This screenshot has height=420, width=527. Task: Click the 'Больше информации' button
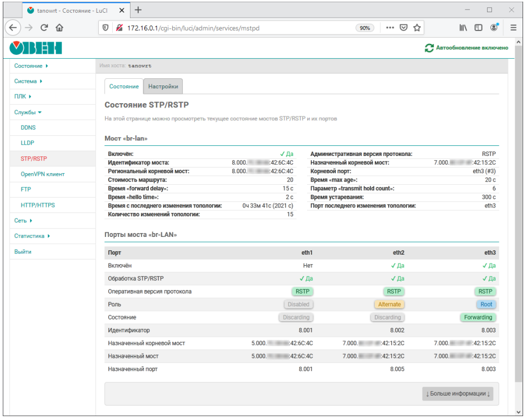pos(458,394)
